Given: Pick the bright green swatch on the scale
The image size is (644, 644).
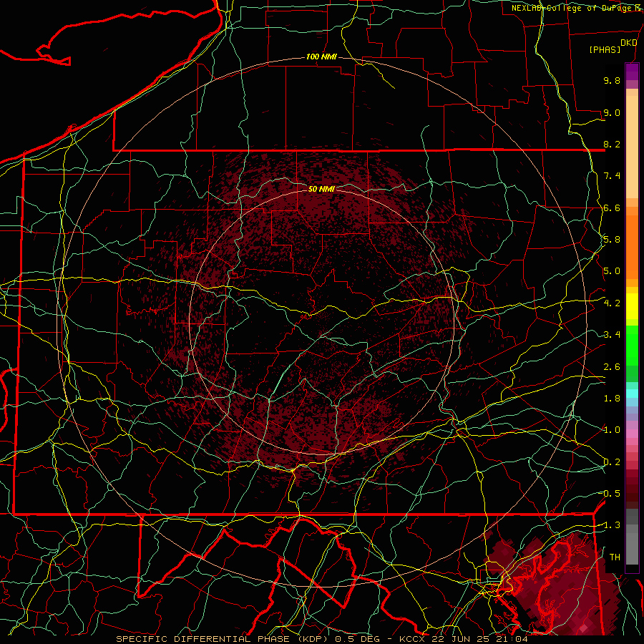Looking at the screenshot, I should coord(632,345).
